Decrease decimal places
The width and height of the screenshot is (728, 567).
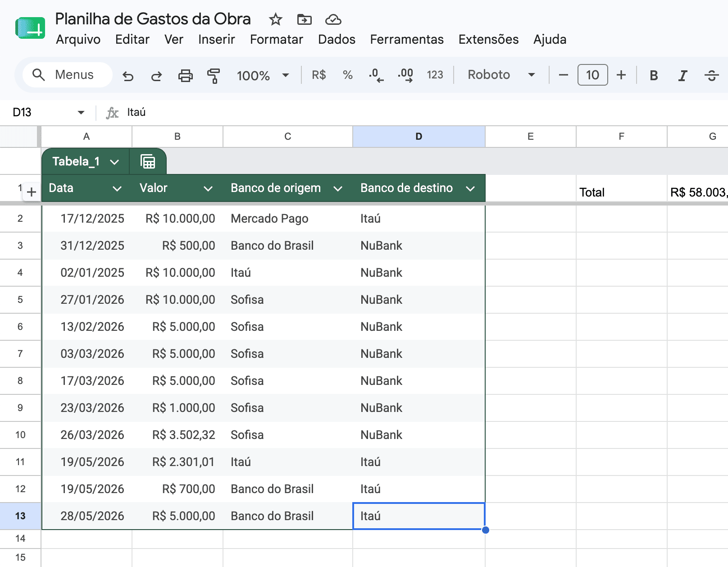[x=376, y=75]
